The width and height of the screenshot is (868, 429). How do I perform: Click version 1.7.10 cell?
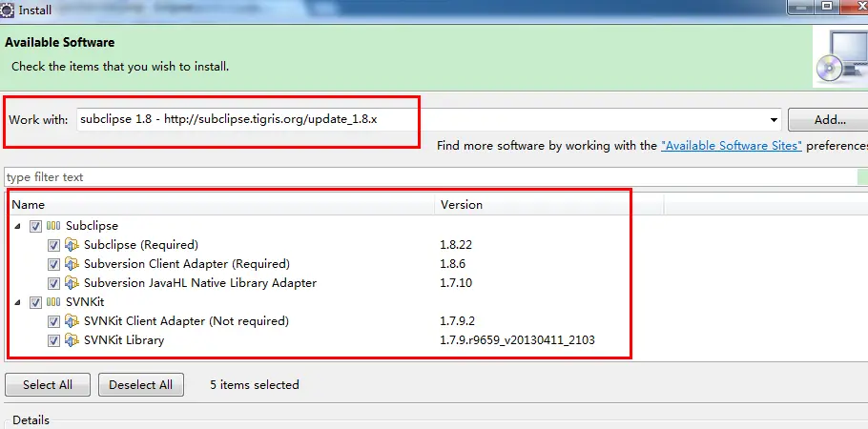[456, 283]
